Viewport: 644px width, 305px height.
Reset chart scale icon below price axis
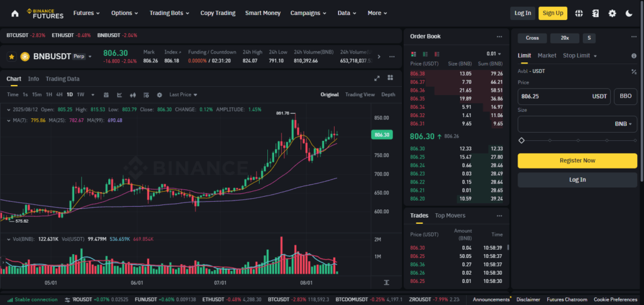pos(387,282)
